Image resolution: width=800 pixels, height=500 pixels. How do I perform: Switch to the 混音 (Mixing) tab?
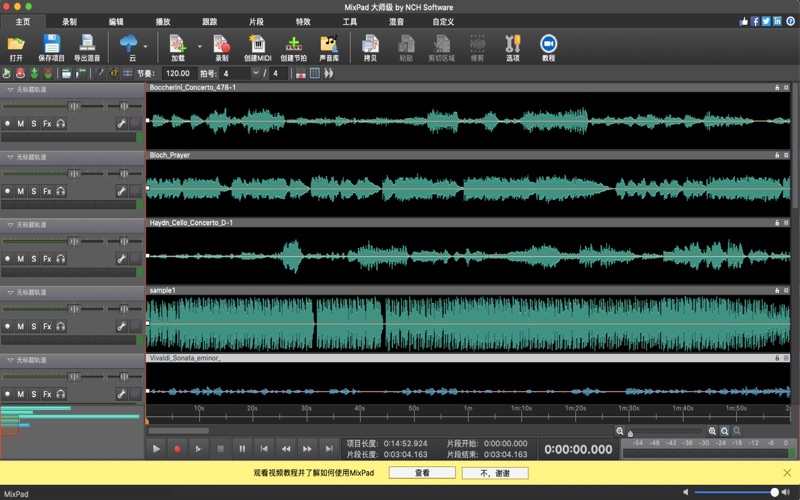(396, 20)
